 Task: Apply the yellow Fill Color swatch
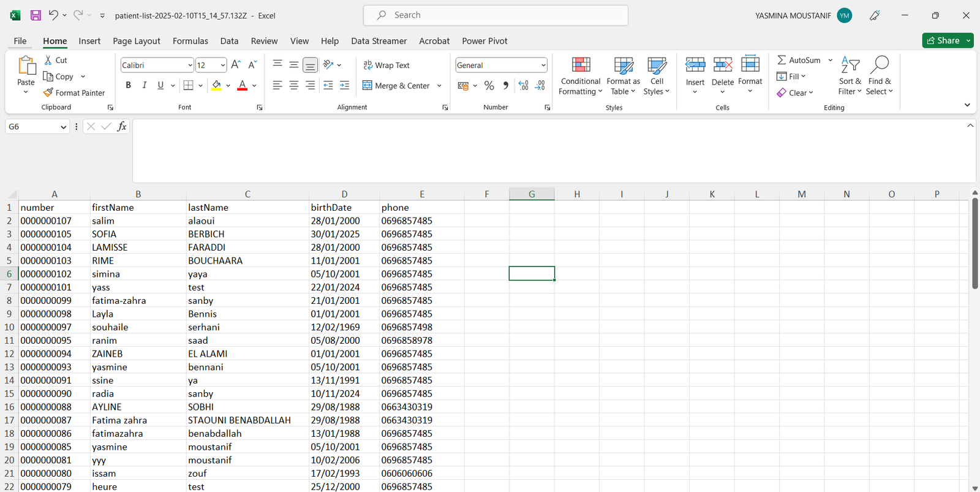216,85
